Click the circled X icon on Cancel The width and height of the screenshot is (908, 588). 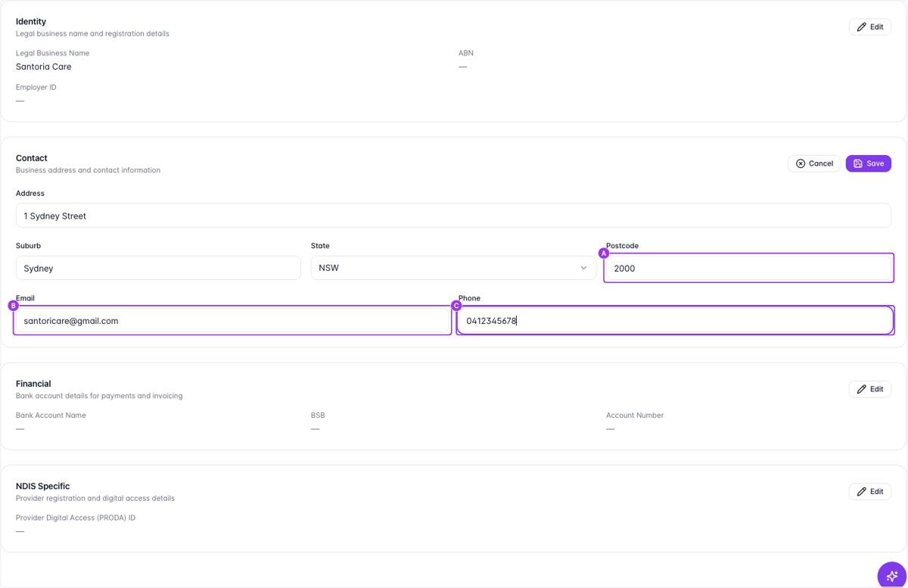pyautogui.click(x=800, y=163)
